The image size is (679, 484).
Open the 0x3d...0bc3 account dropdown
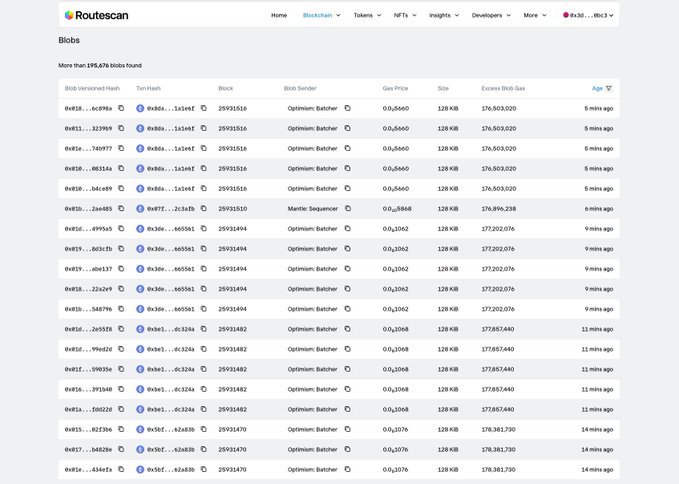[x=588, y=15]
